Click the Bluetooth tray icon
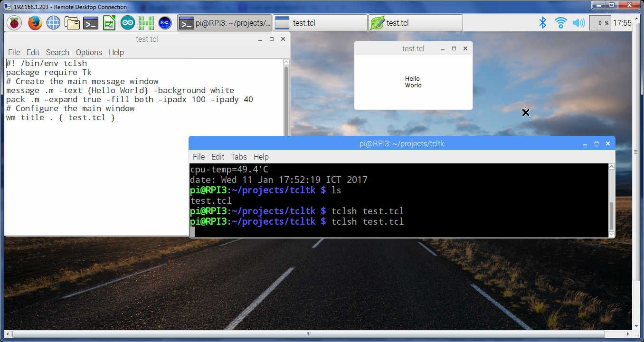 (542, 23)
